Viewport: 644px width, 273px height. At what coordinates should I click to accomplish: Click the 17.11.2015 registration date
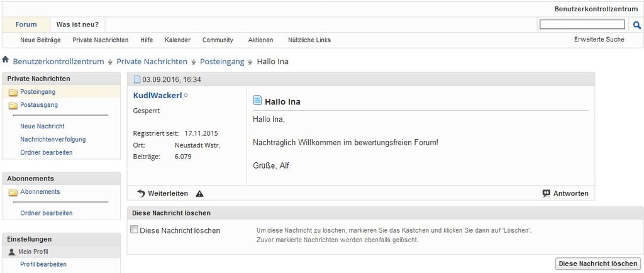coord(201,133)
